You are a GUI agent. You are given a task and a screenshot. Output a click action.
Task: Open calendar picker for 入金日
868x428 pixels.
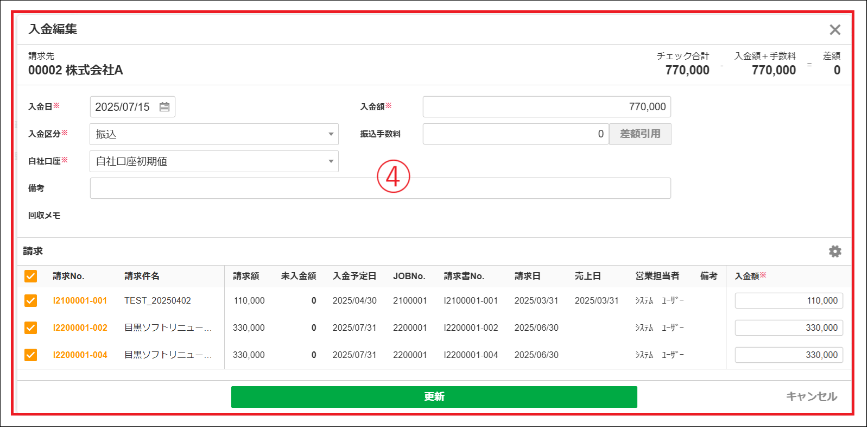point(164,107)
